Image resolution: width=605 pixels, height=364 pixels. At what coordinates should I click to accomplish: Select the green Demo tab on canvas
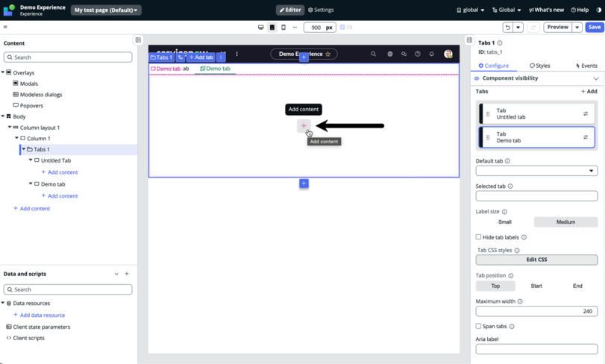pos(215,69)
